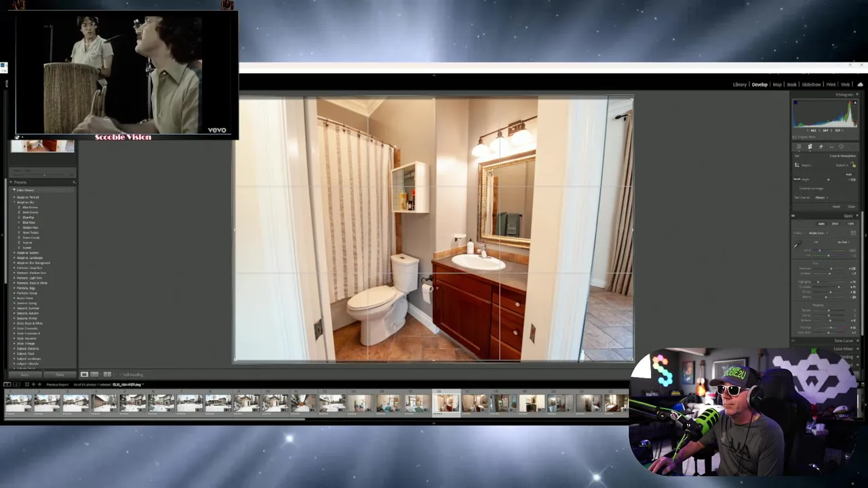Go forward using filmstrip right arrow

[39, 384]
